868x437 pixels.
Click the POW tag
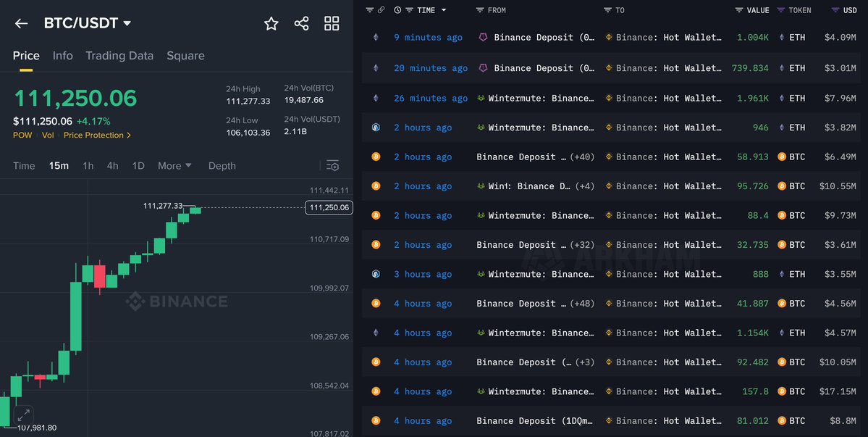22,135
